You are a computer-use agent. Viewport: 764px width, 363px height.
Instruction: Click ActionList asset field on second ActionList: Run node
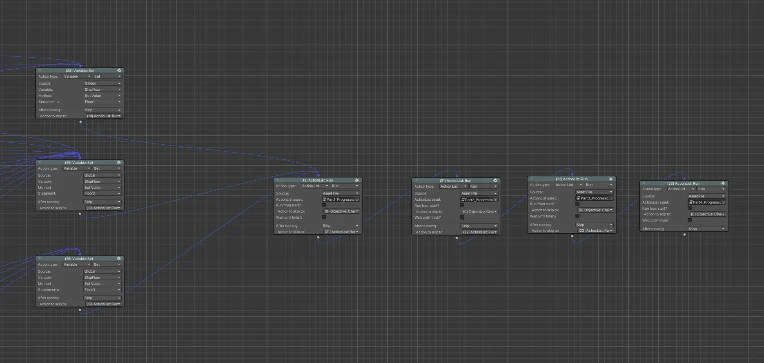[x=479, y=199]
